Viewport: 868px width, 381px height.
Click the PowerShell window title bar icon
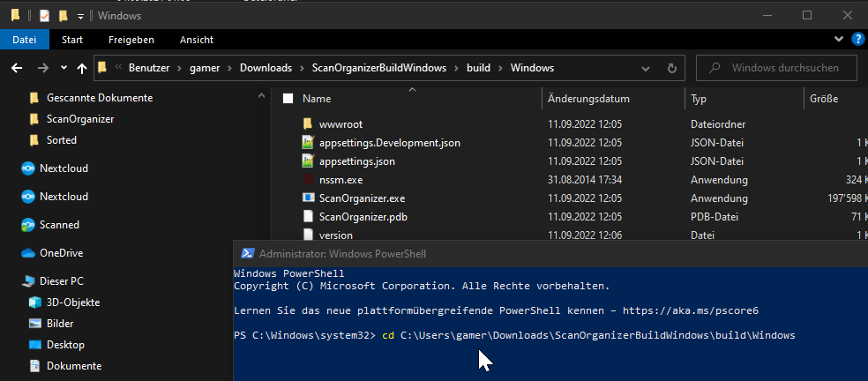249,254
